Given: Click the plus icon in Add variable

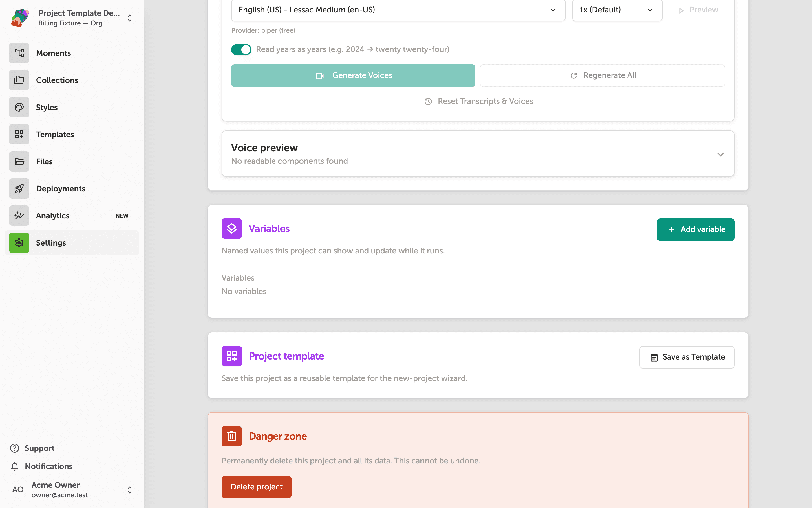Looking at the screenshot, I should pos(671,230).
